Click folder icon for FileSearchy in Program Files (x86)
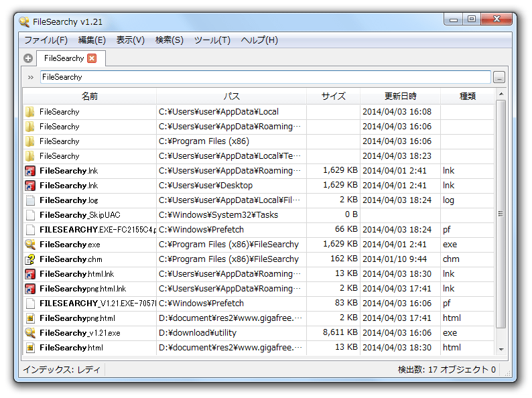 30,141
